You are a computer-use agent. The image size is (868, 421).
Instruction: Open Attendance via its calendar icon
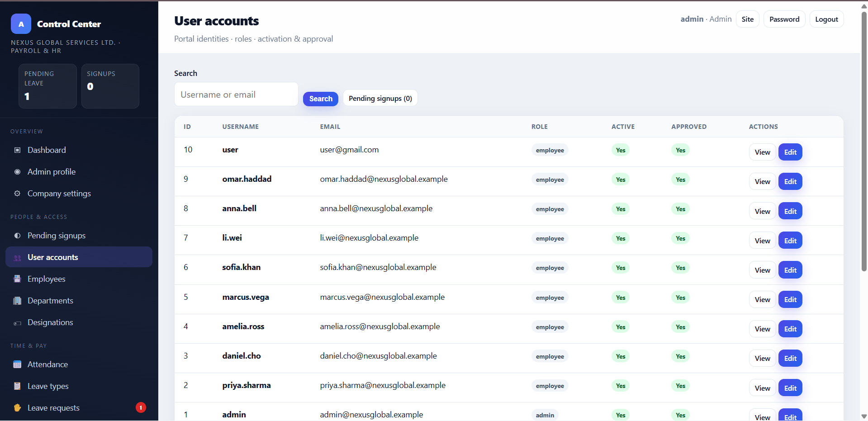coord(17,364)
